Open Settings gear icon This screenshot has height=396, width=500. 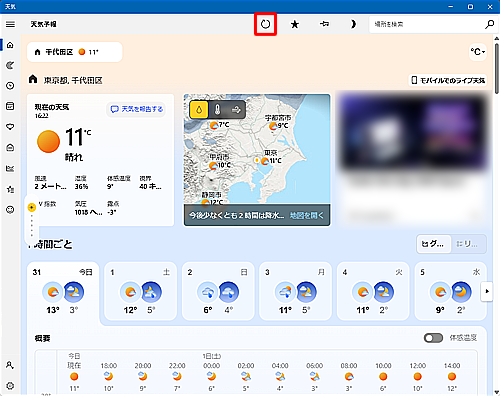click(10, 386)
